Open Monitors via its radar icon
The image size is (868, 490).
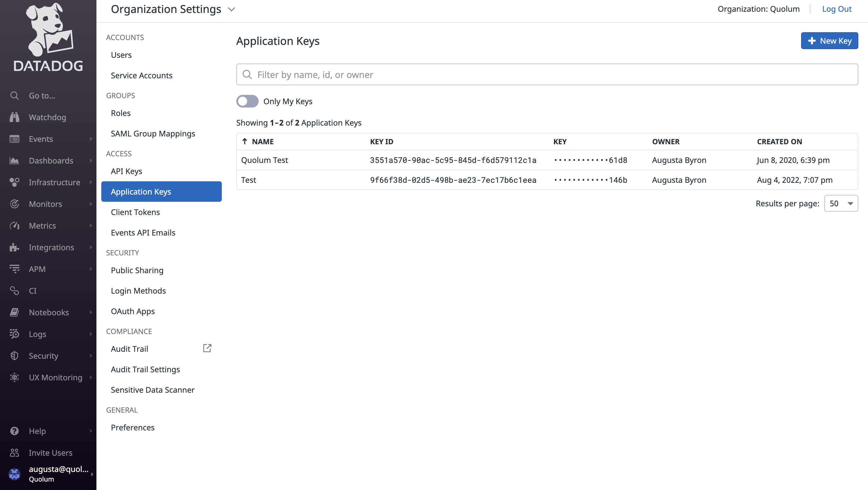14,204
